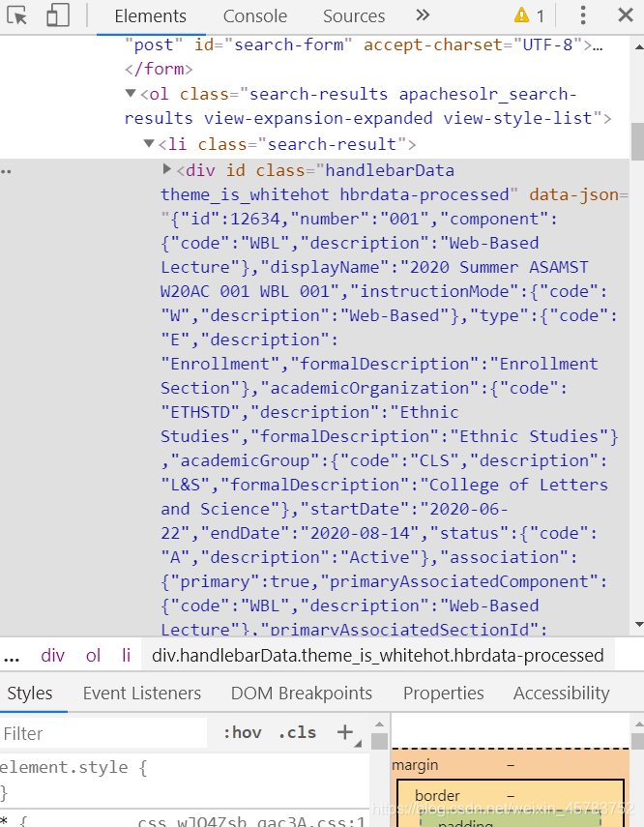Click the ol class search-results tag text
This screenshot has width=644, height=827.
coord(367,106)
